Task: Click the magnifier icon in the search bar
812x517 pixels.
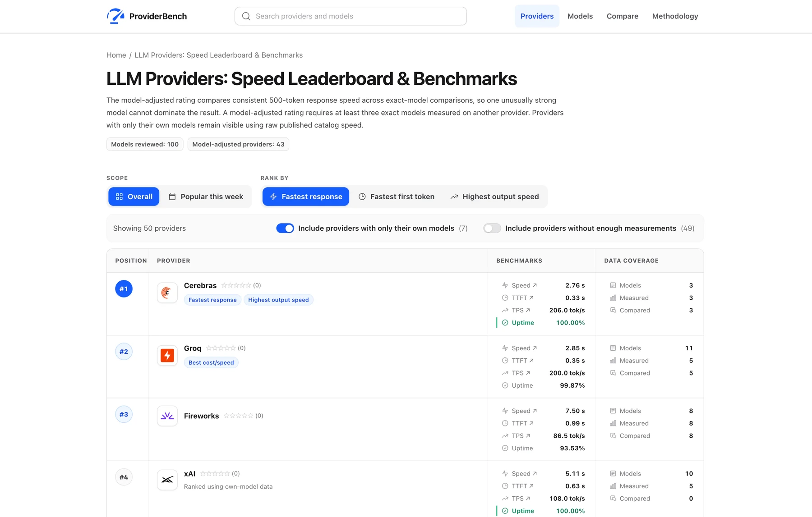Action: click(x=246, y=16)
